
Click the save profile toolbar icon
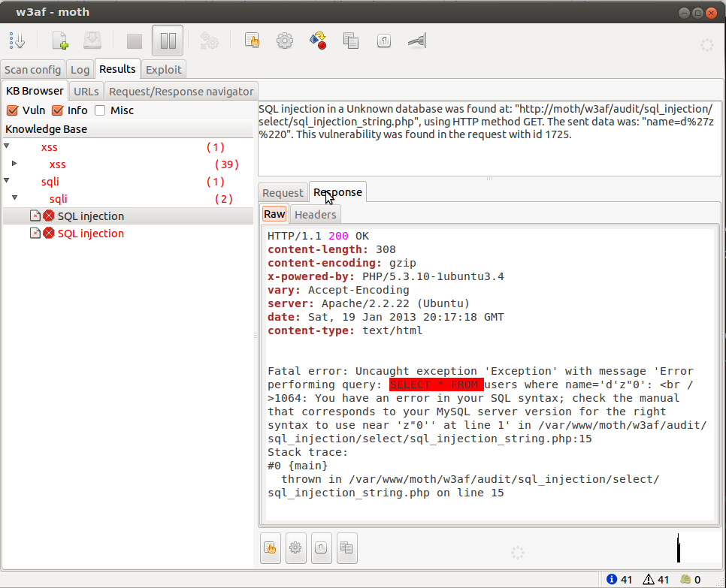point(92,41)
